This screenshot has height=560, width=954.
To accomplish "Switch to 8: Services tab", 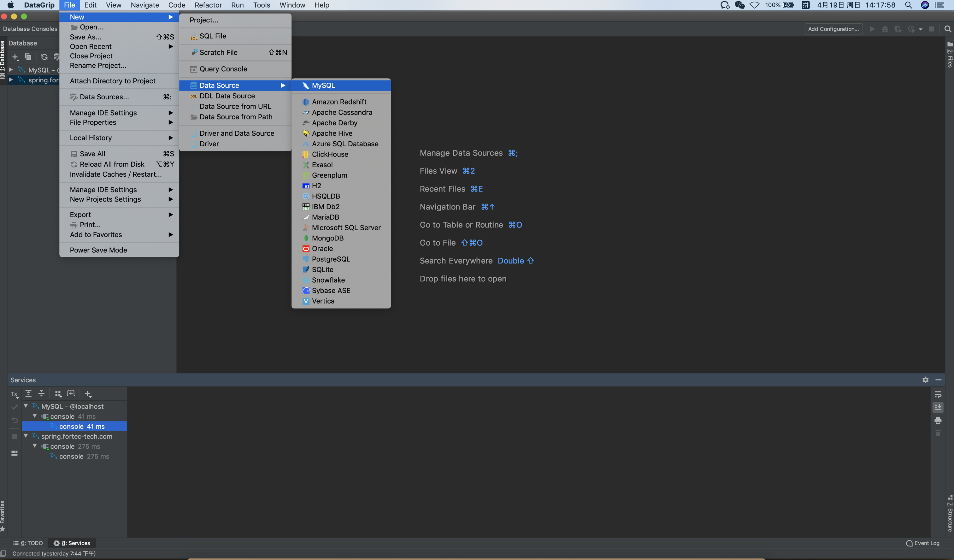I will 72,543.
